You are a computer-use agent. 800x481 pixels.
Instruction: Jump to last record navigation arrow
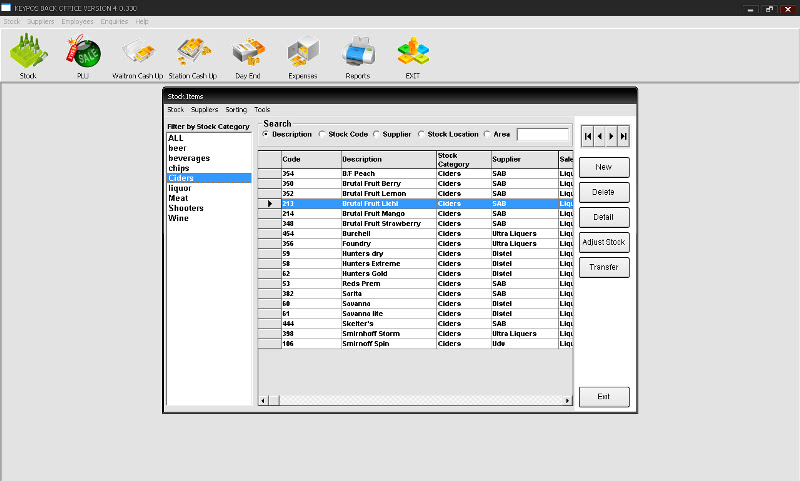point(623,136)
